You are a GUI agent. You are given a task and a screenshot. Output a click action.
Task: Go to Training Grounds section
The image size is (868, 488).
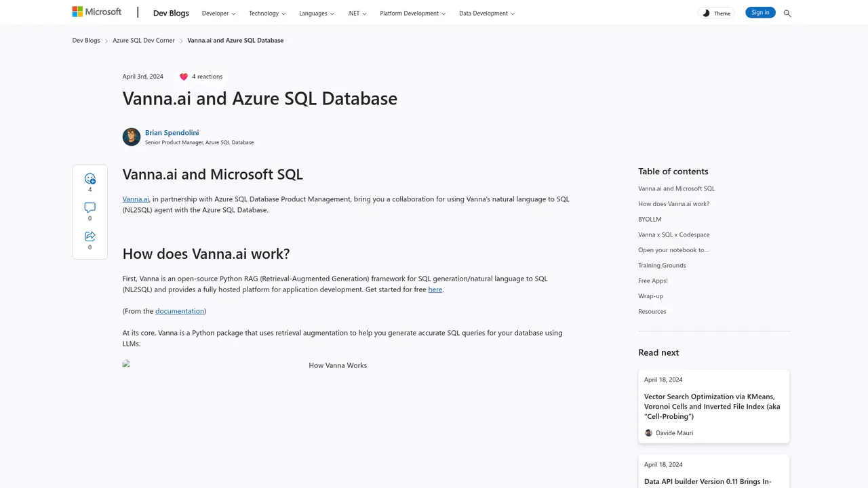[x=662, y=266]
